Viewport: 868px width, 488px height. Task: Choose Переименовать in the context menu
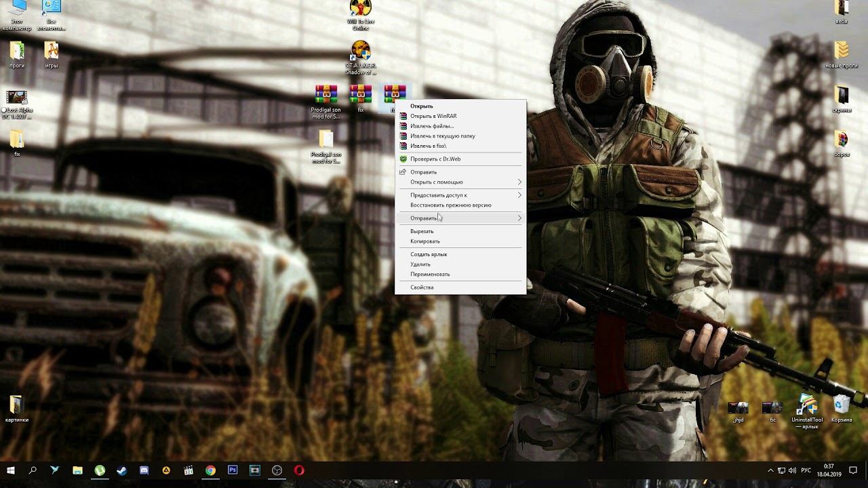(x=460, y=274)
